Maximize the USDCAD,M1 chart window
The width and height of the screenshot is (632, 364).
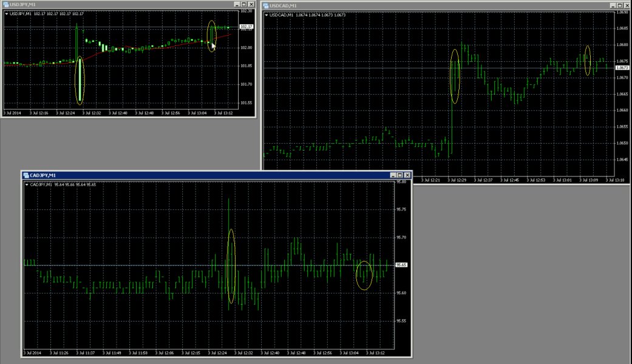(x=618, y=5)
